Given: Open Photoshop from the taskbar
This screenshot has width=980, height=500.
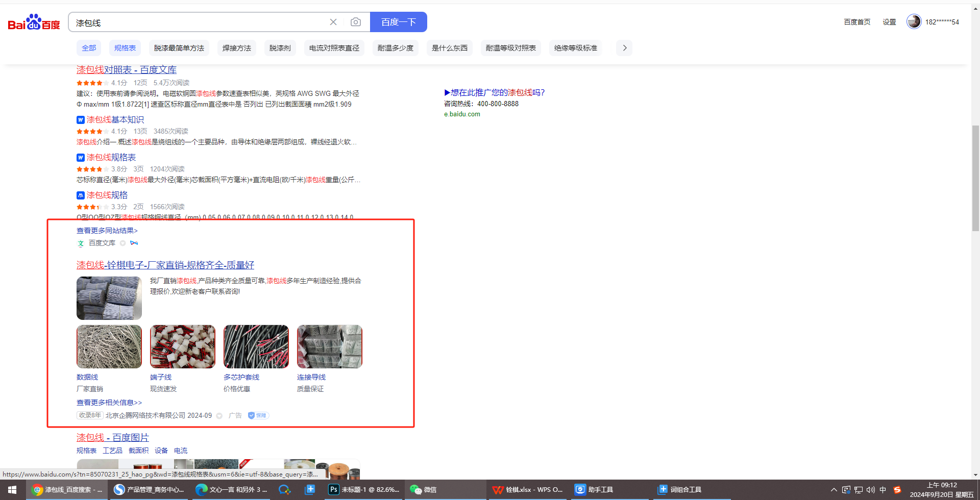Looking at the screenshot, I should [x=364, y=490].
